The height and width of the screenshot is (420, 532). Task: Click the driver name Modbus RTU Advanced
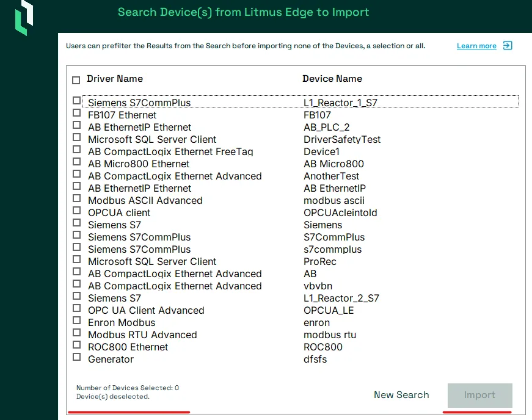[x=142, y=335]
